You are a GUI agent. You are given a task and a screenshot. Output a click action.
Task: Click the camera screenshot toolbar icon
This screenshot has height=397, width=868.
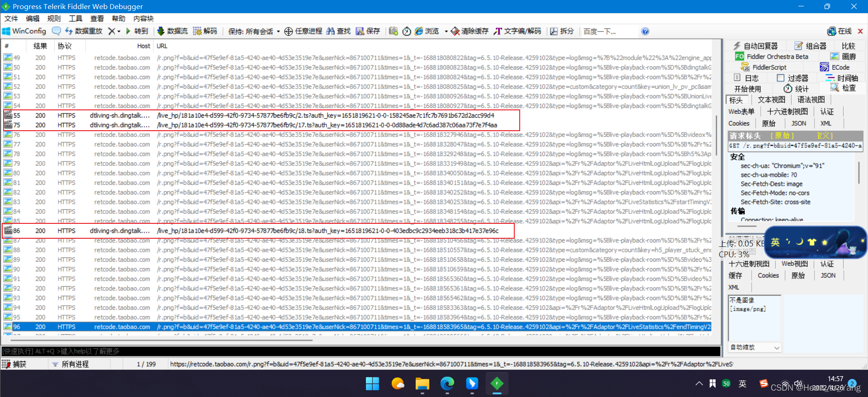point(393,31)
